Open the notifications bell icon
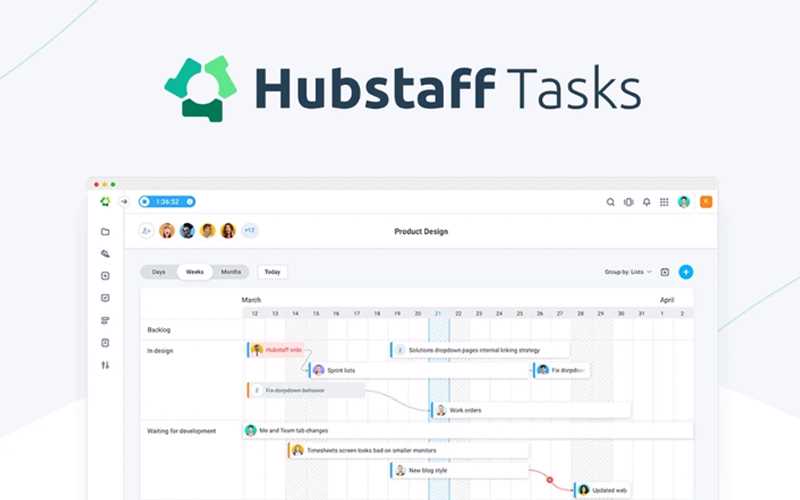The image size is (800, 500). [646, 202]
